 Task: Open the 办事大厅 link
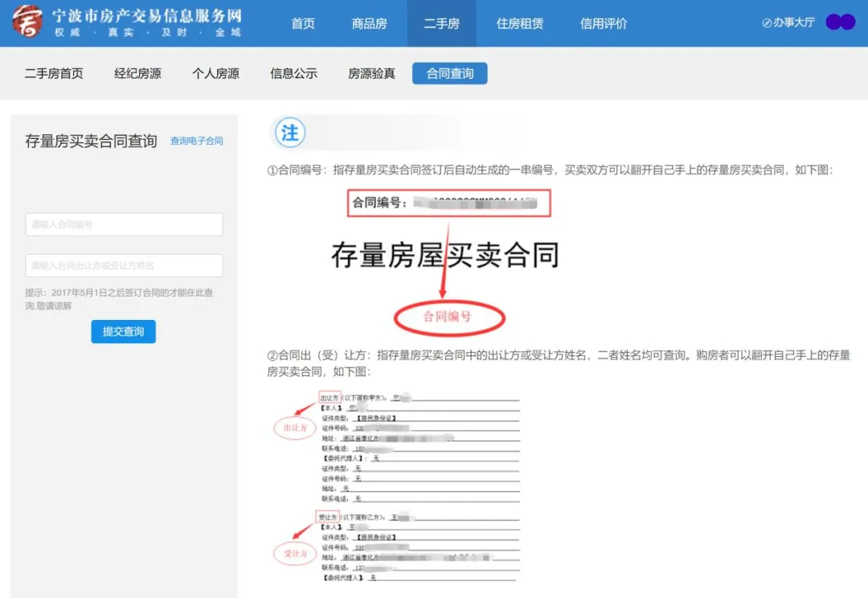pyautogui.click(x=788, y=23)
